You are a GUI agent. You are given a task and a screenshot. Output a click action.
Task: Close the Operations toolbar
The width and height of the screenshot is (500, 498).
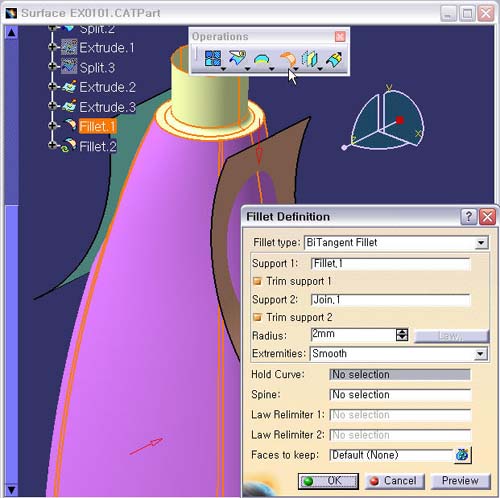[x=340, y=36]
